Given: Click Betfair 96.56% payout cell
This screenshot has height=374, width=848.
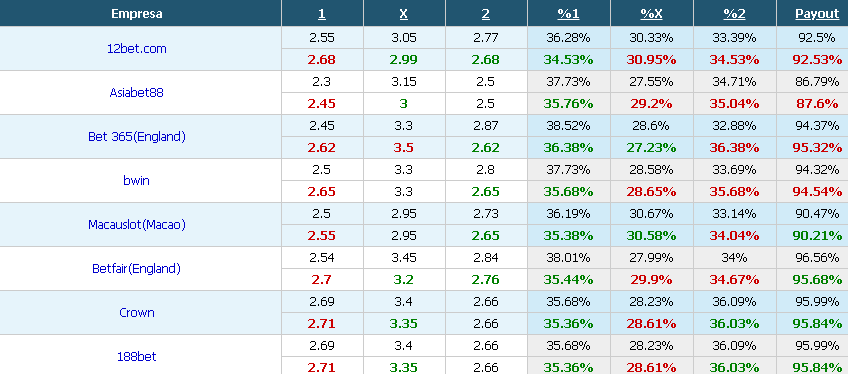Looking at the screenshot, I should [x=817, y=258].
